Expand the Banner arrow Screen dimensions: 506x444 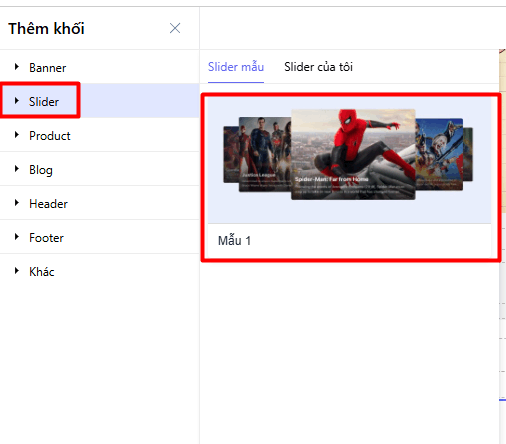tap(17, 67)
